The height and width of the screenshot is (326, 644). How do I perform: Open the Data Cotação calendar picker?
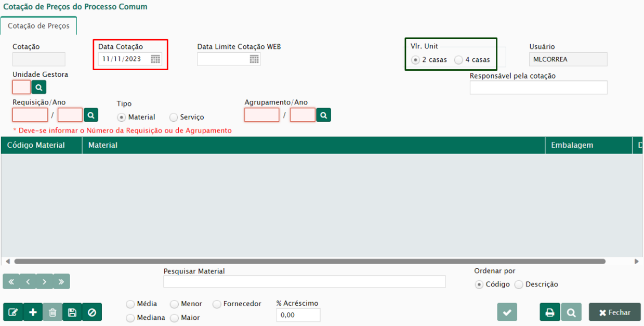[x=155, y=59]
